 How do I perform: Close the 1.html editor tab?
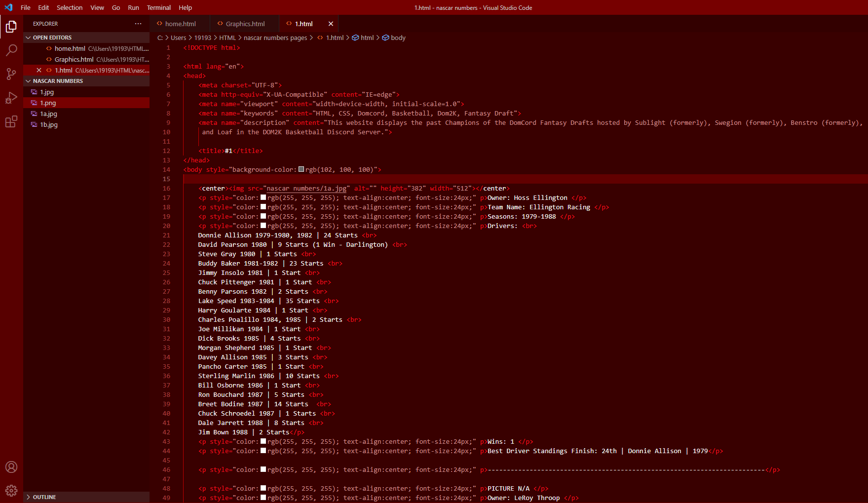(331, 24)
